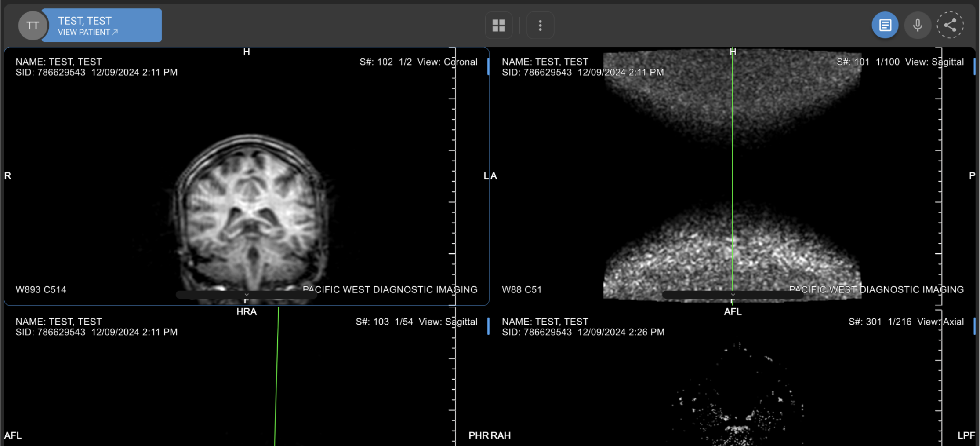Start dictation with the microphone icon
This screenshot has width=980, height=446.
click(x=917, y=26)
